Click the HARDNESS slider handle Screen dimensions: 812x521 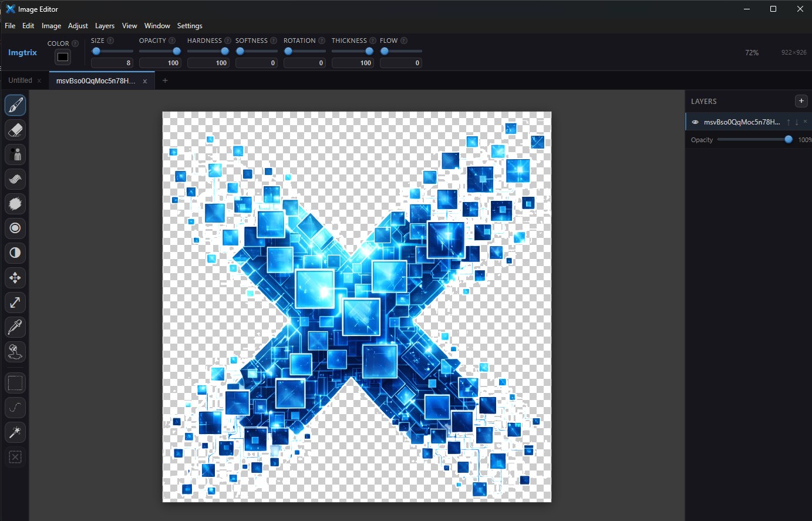click(x=224, y=51)
